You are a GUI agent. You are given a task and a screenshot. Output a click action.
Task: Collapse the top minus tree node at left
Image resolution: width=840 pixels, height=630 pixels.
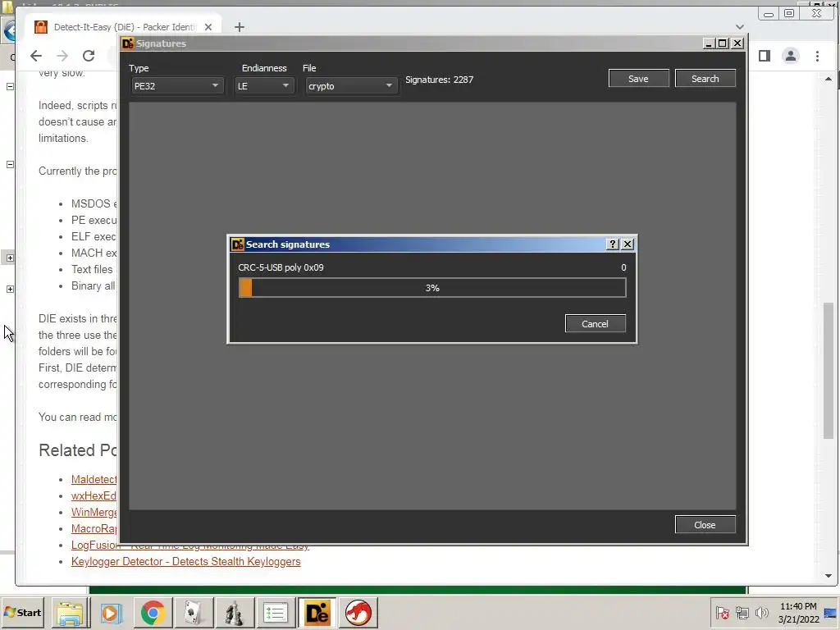(x=10, y=86)
